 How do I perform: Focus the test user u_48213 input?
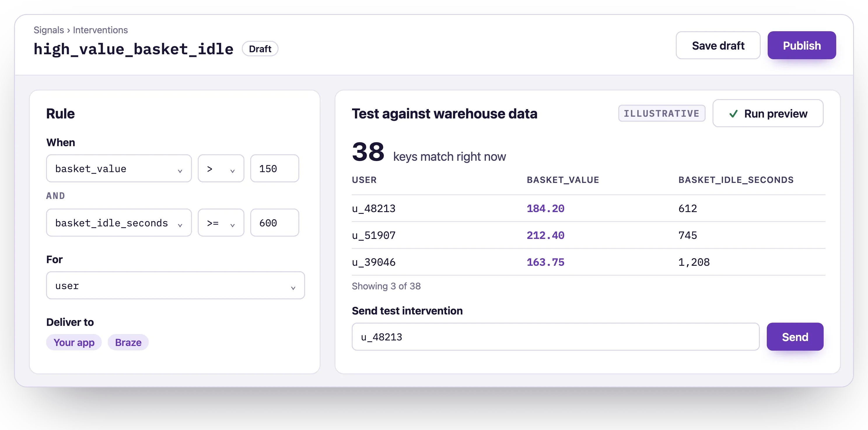555,337
